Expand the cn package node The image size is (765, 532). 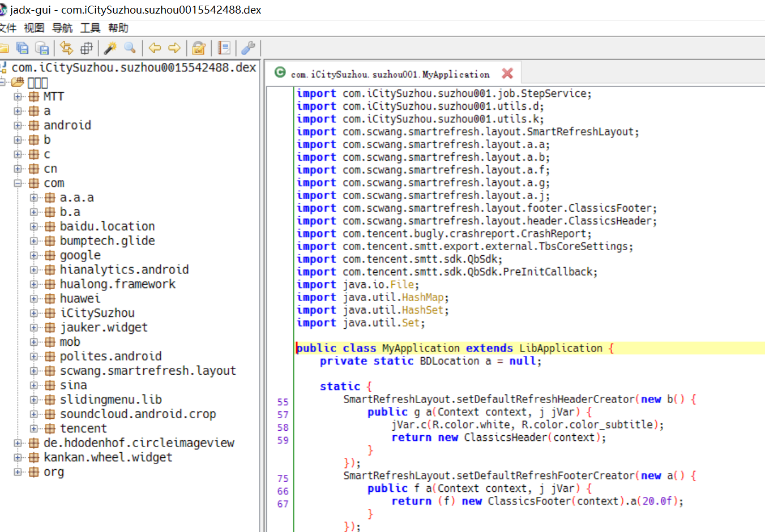pyautogui.click(x=18, y=169)
